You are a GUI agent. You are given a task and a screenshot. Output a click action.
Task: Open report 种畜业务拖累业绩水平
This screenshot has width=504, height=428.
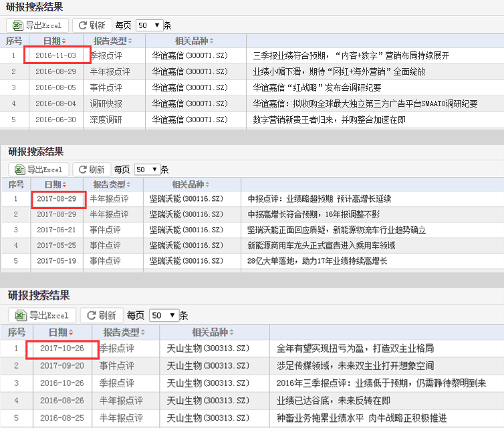point(362,418)
